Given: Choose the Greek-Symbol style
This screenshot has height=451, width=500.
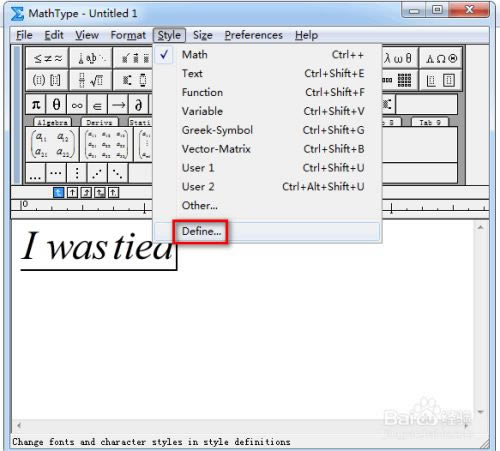Looking at the screenshot, I should point(267,130).
